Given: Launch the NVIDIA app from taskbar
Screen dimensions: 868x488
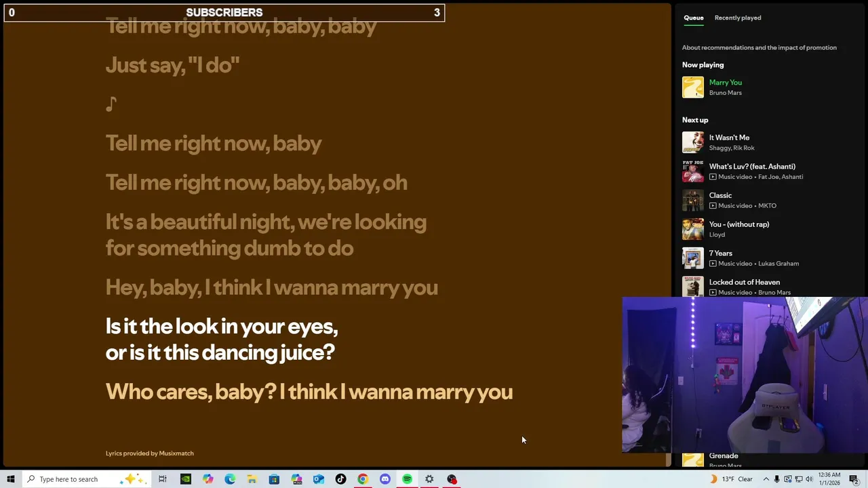Looking at the screenshot, I should point(185,479).
